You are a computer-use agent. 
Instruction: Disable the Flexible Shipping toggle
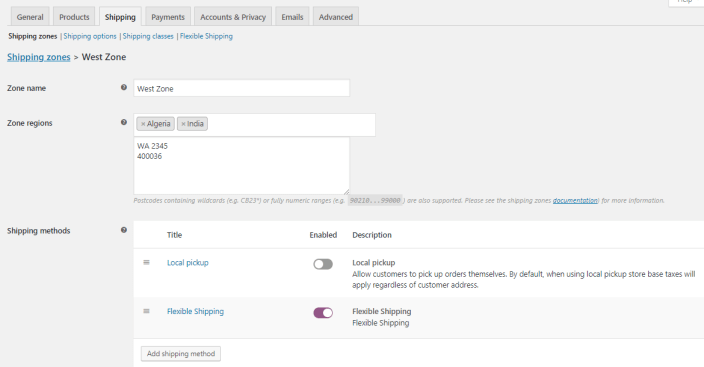pyautogui.click(x=323, y=313)
